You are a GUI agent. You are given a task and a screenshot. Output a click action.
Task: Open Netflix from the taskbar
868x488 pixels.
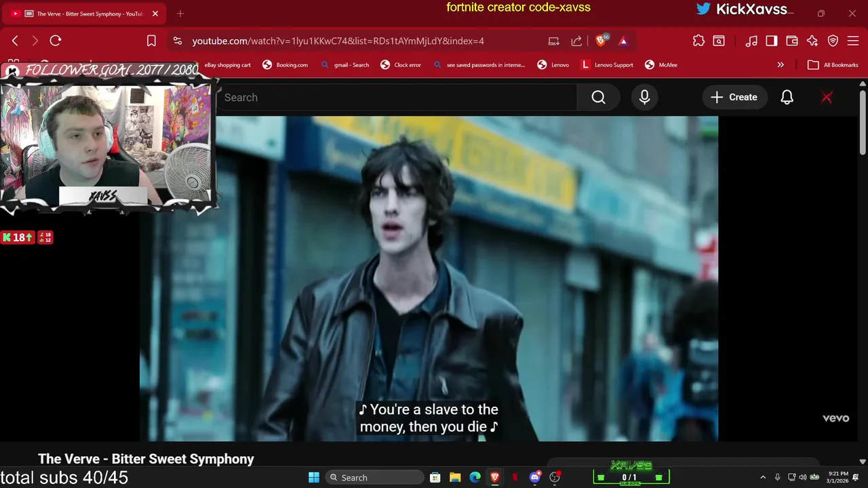pyautogui.click(x=515, y=477)
